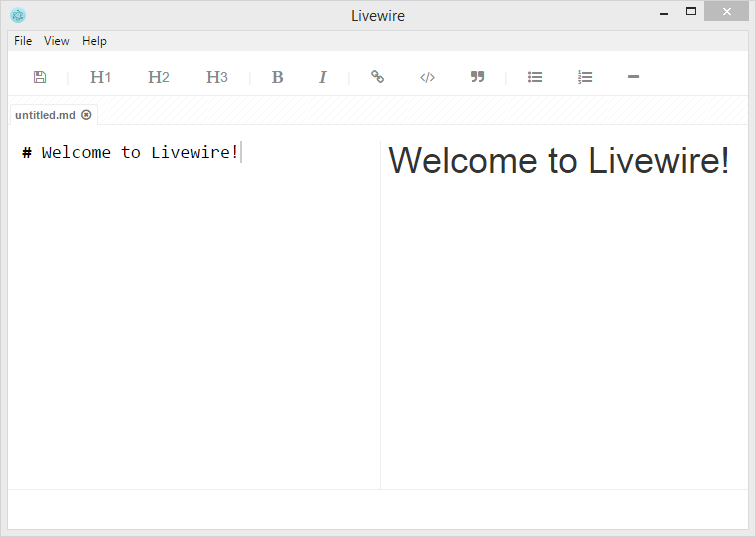Close the untitled.md tab
This screenshot has height=537, width=756.
[86, 115]
